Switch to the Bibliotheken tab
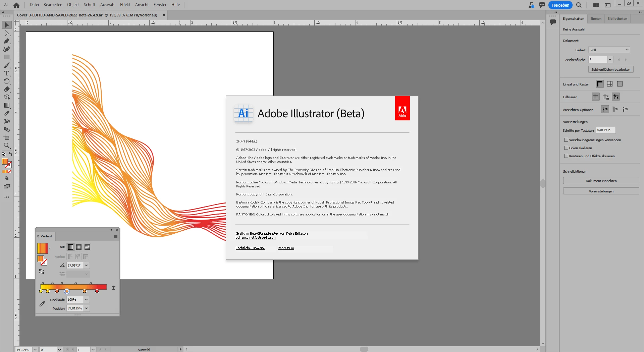The image size is (644, 352). (x=617, y=19)
